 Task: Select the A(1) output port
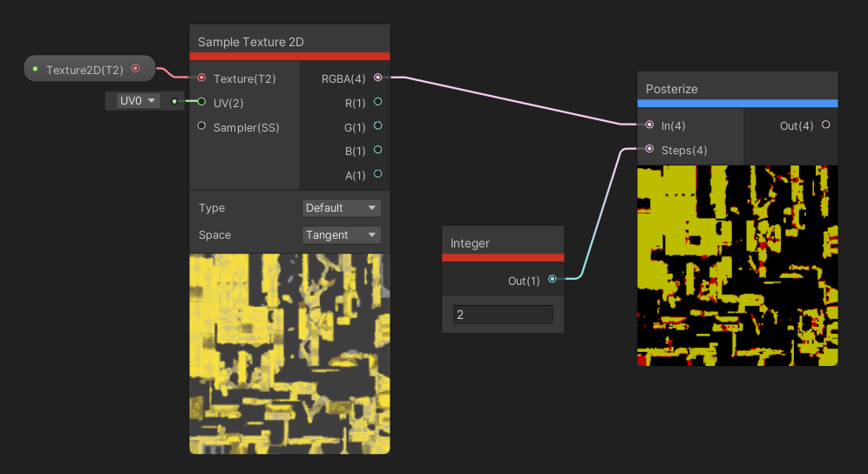click(x=377, y=175)
